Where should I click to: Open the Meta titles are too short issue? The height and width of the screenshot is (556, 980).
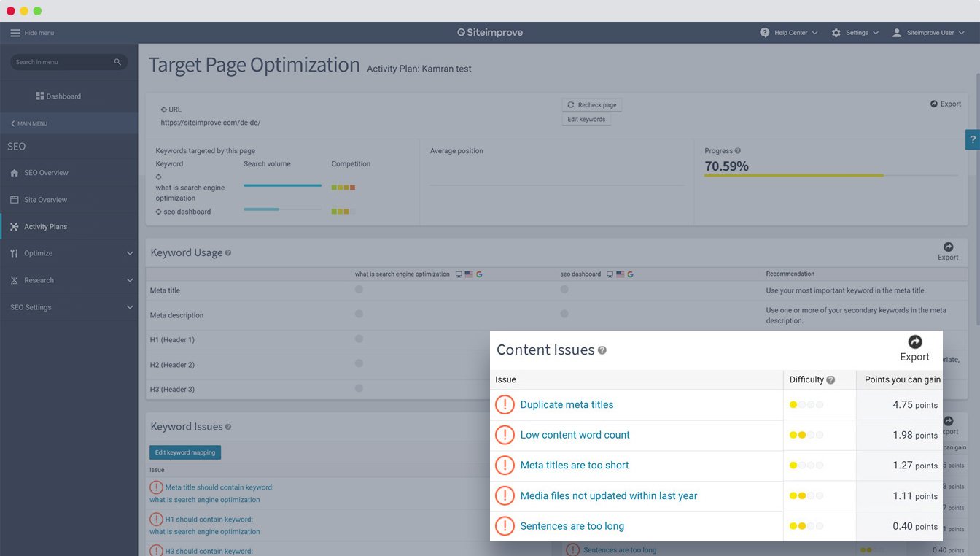(574, 466)
